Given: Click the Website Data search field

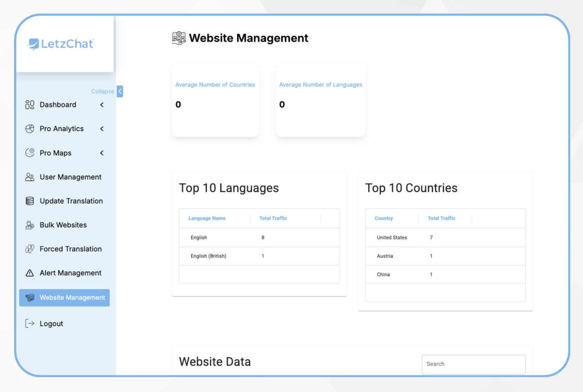Looking at the screenshot, I should click(473, 364).
